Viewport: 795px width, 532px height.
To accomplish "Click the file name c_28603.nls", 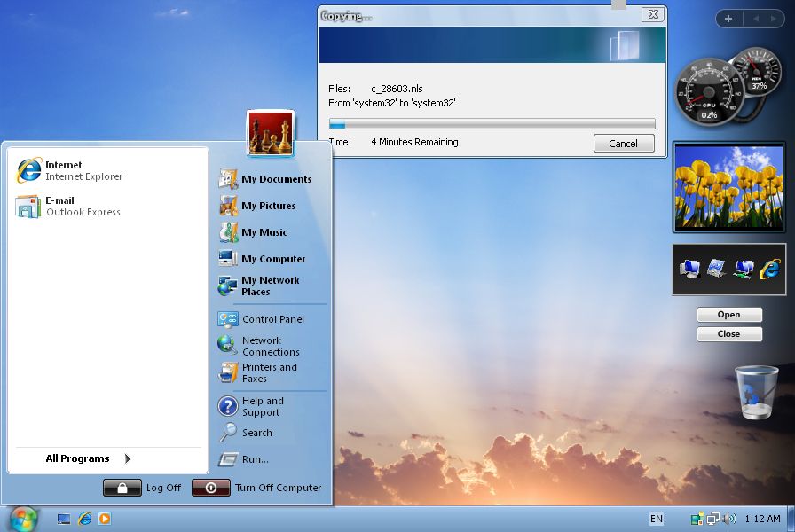I will coord(397,89).
